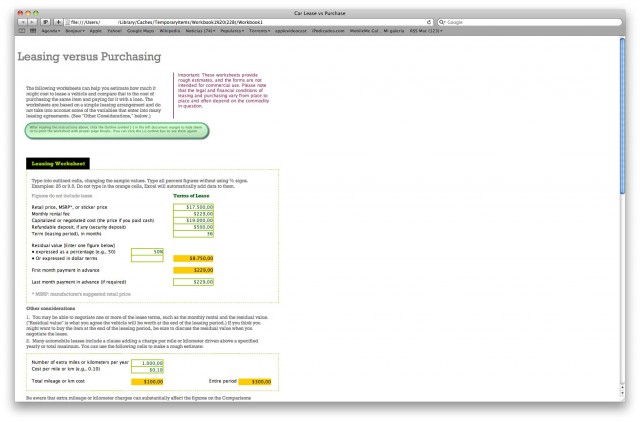
Task: Click the scrollbar down arrow
Action: [x=622, y=393]
